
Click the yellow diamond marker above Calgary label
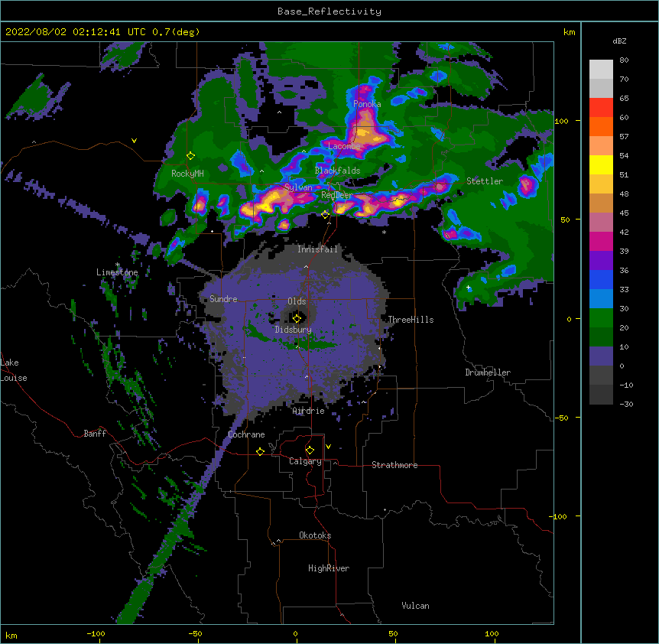pyautogui.click(x=310, y=450)
